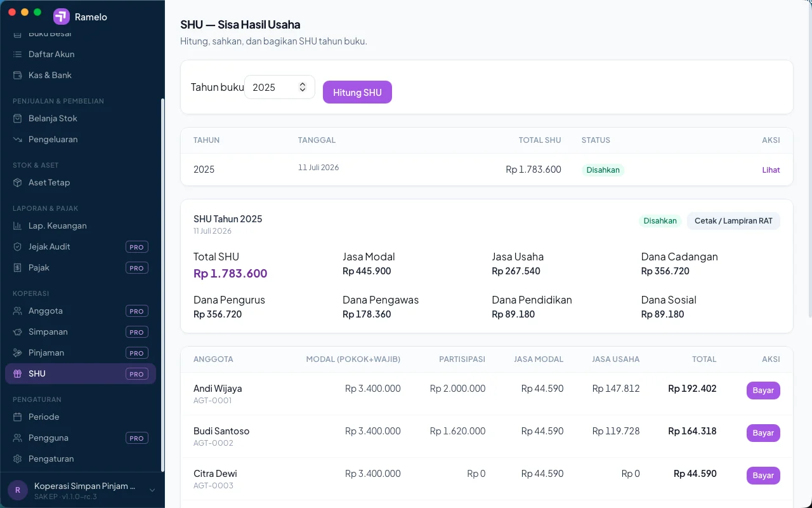Screen dimensions: 812x508
Task: Open the Simpanan piggy bank icon
Action: click(18, 331)
